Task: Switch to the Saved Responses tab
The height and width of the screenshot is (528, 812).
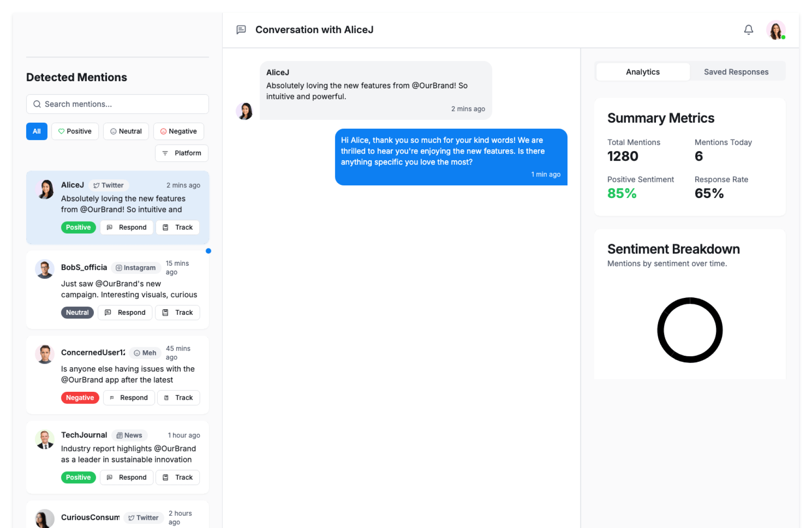Action: pyautogui.click(x=736, y=72)
